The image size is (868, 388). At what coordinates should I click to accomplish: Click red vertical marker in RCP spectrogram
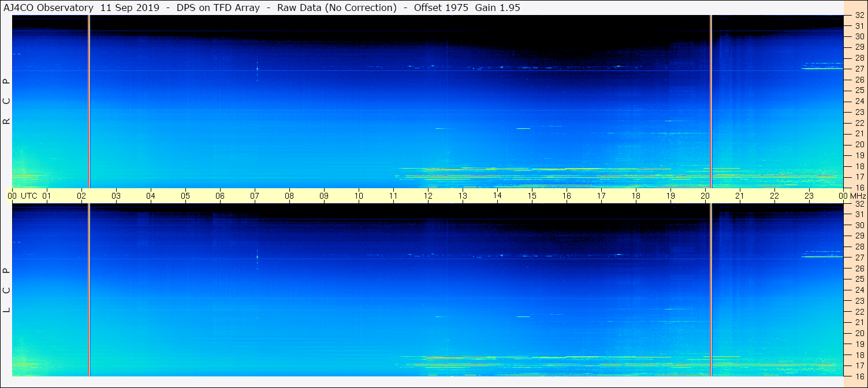pos(88,102)
